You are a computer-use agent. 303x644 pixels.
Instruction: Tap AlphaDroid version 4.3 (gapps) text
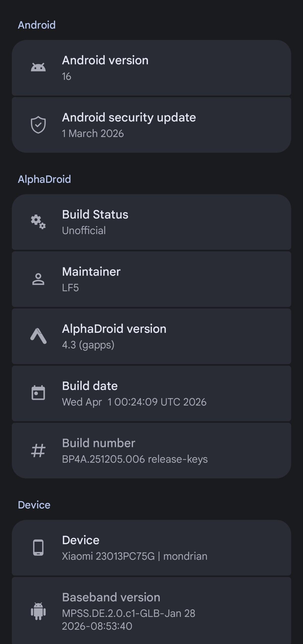pos(88,345)
